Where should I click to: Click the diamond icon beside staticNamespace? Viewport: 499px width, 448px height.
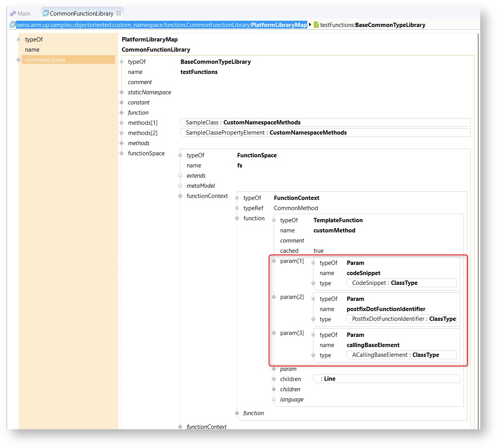pos(122,92)
